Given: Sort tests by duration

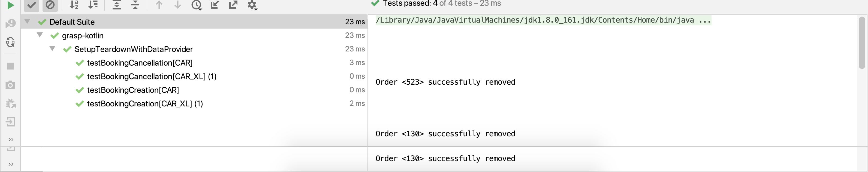Looking at the screenshot, I should [x=93, y=5].
